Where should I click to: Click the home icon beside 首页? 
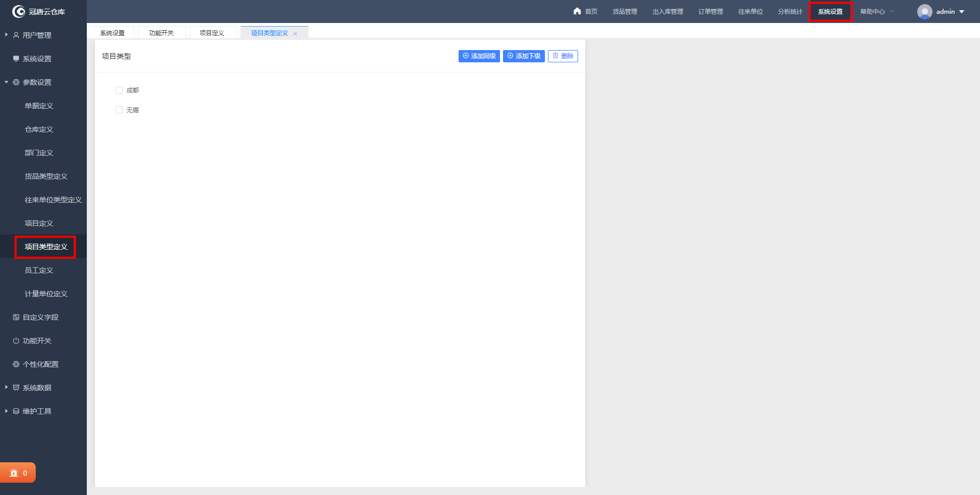click(577, 11)
